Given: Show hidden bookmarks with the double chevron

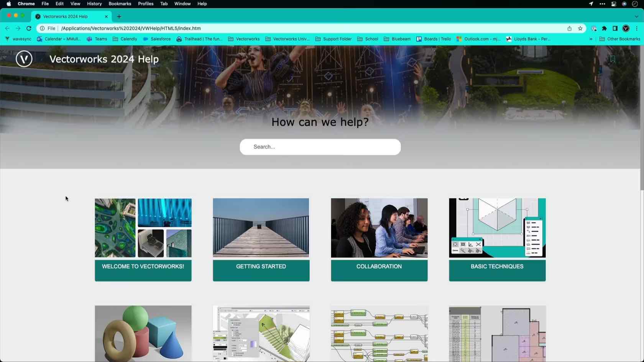Looking at the screenshot, I should coord(591,39).
